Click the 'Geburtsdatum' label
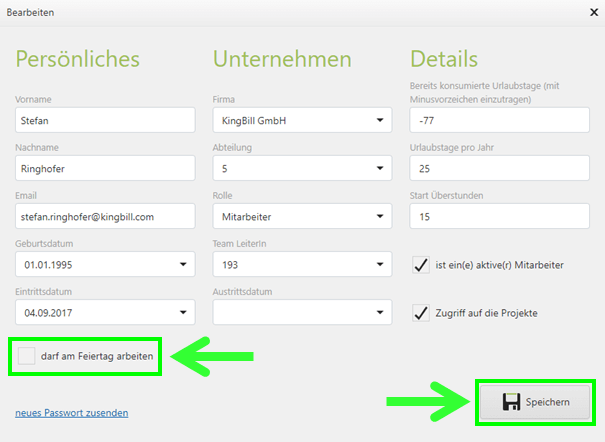This screenshot has height=442, width=605. tap(44, 244)
